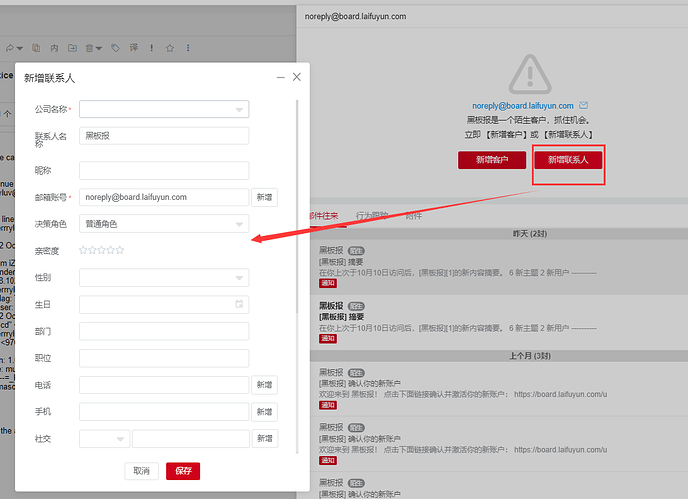
Task: Click the 取消 button
Action: pos(142,471)
